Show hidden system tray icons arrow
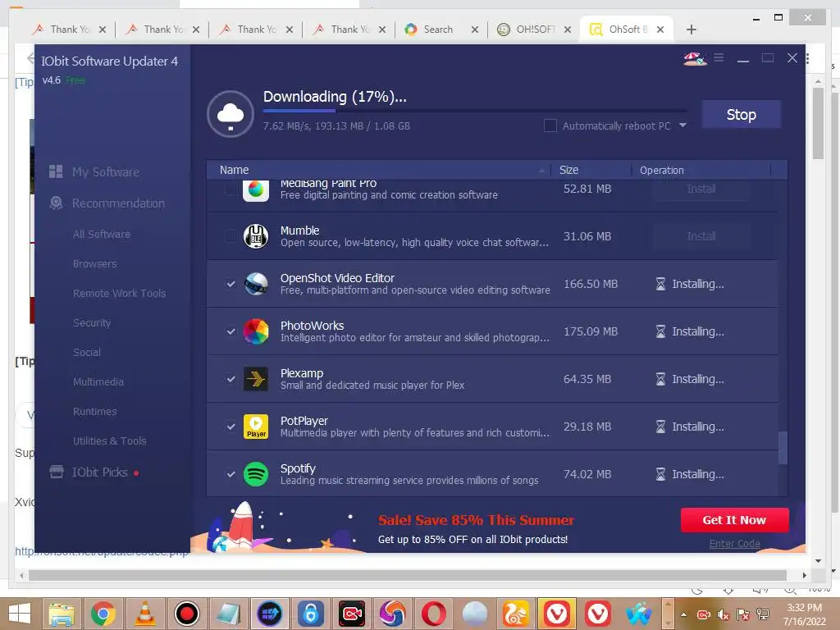 (x=684, y=614)
